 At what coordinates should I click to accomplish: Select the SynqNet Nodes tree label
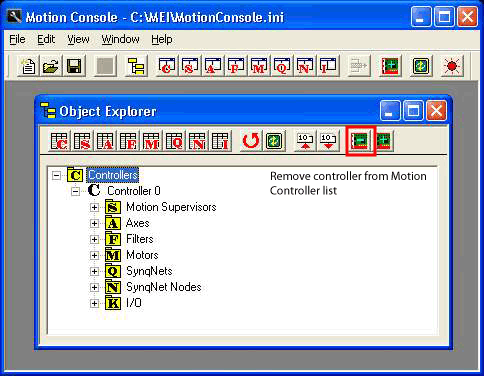point(164,287)
